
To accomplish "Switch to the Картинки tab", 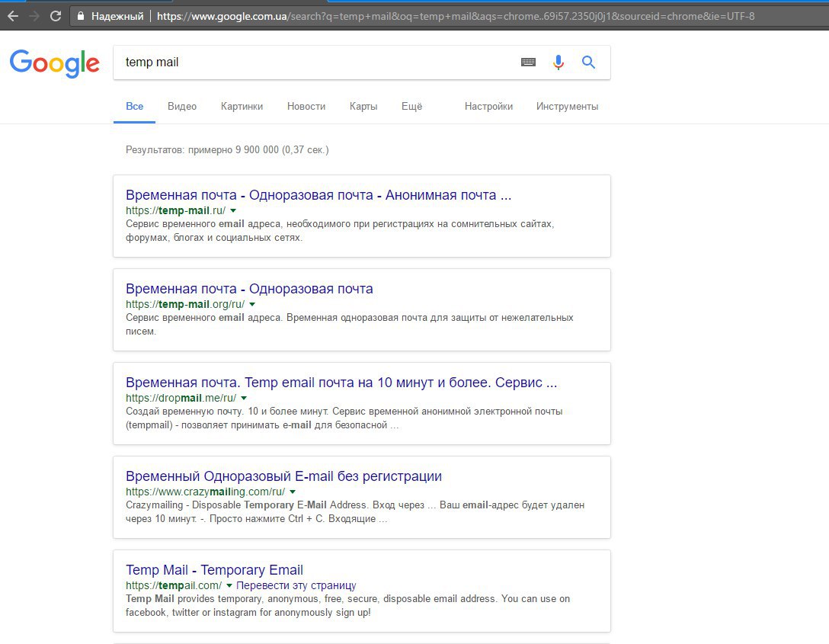I will [242, 106].
